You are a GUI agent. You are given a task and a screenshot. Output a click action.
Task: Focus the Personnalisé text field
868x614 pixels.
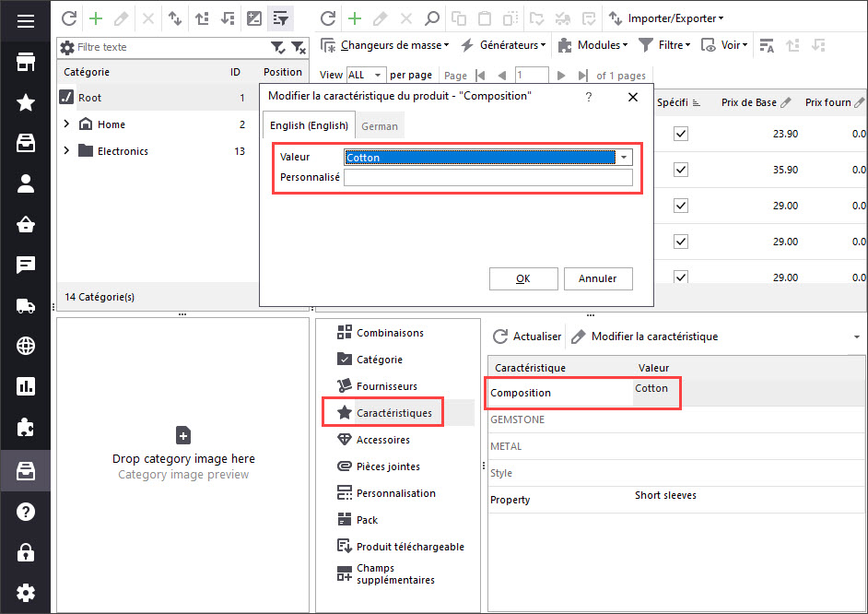click(x=487, y=177)
